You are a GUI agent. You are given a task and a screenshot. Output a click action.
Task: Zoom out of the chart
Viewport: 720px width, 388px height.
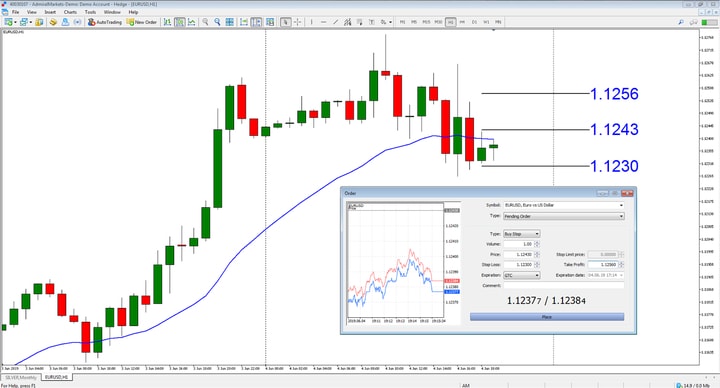pos(217,22)
